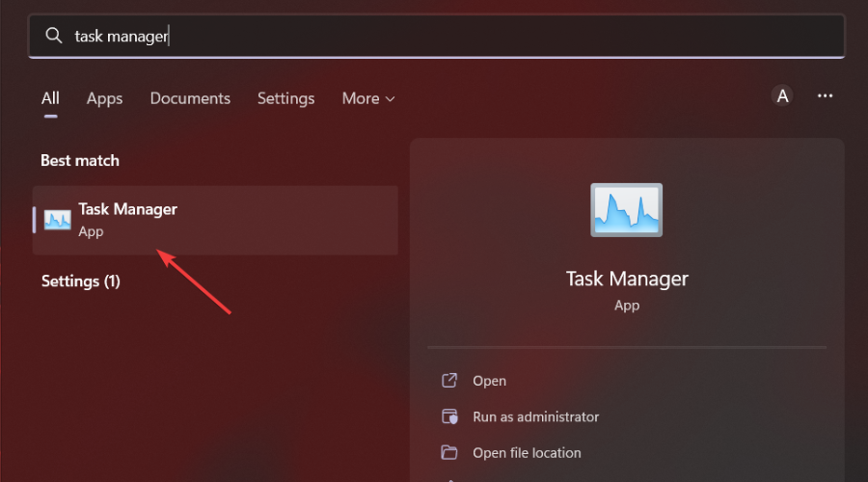Select Open file location
868x482 pixels.
coord(527,452)
